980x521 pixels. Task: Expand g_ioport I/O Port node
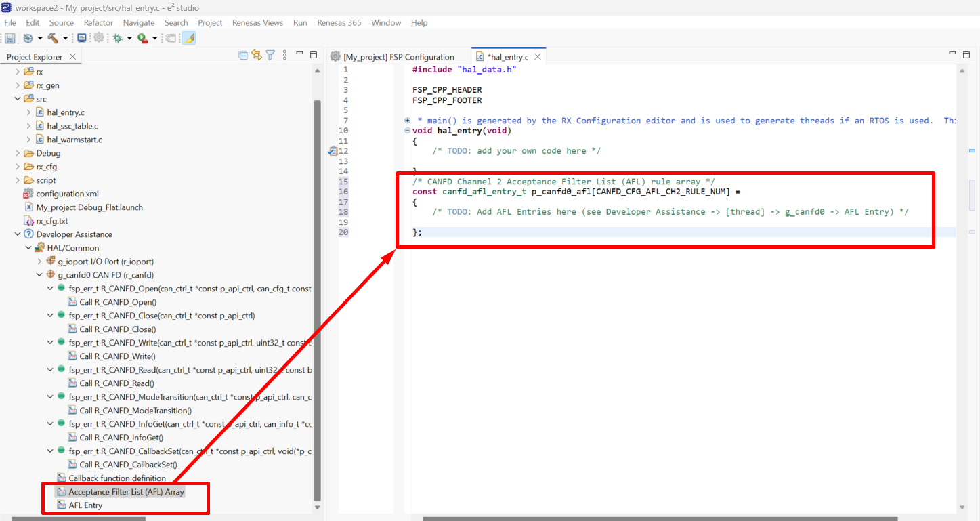click(39, 262)
